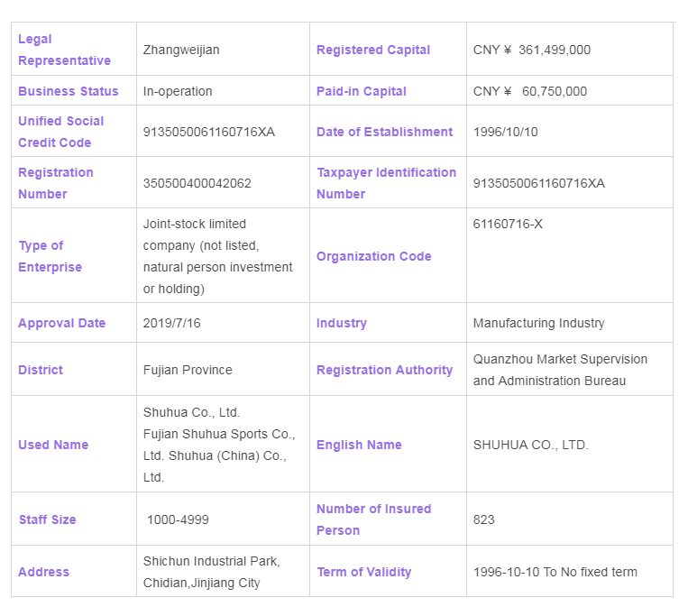This screenshot has height=616, width=688.
Task: Click the Registration Authority label
Action: coord(384,370)
